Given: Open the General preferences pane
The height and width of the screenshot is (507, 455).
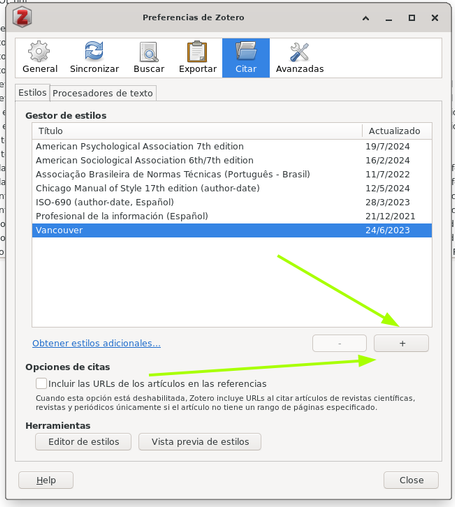Looking at the screenshot, I should tap(40, 58).
